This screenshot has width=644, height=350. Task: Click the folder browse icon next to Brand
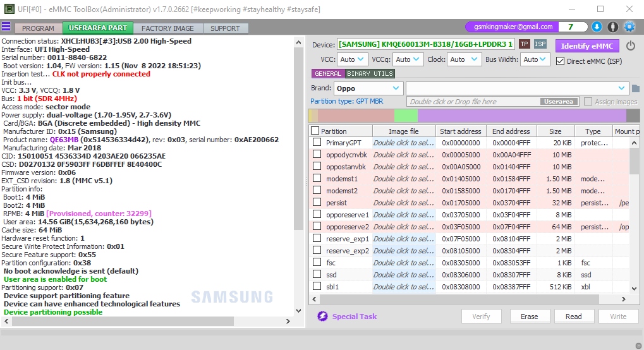[x=636, y=88]
